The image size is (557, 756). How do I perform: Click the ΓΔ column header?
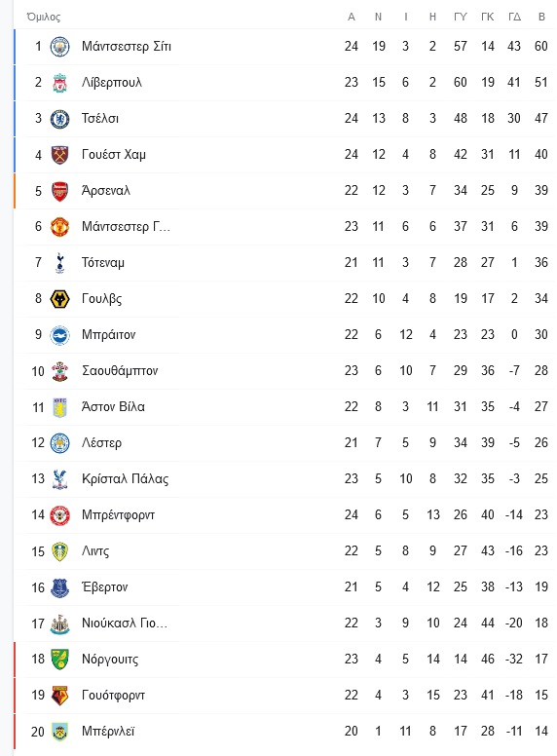pos(514,17)
